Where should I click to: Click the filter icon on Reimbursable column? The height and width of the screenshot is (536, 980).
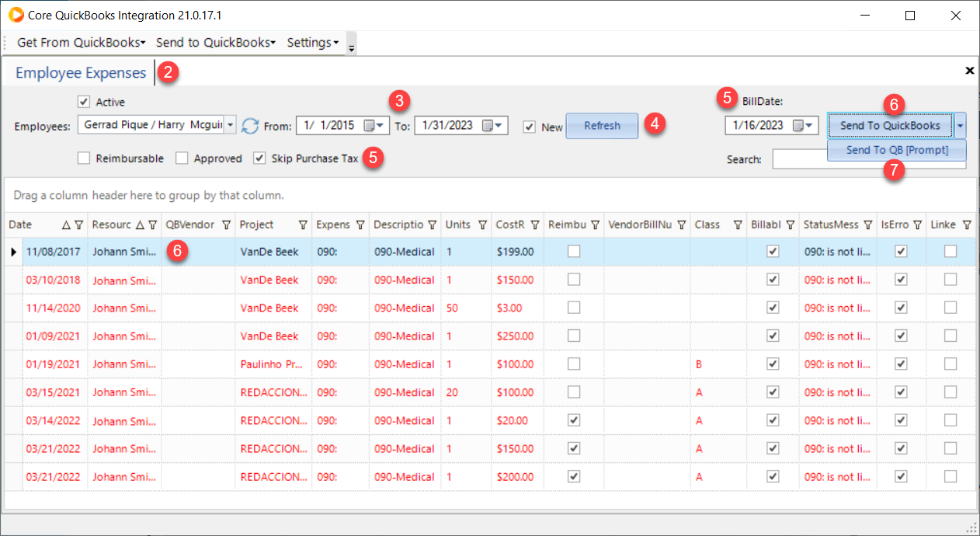594,224
